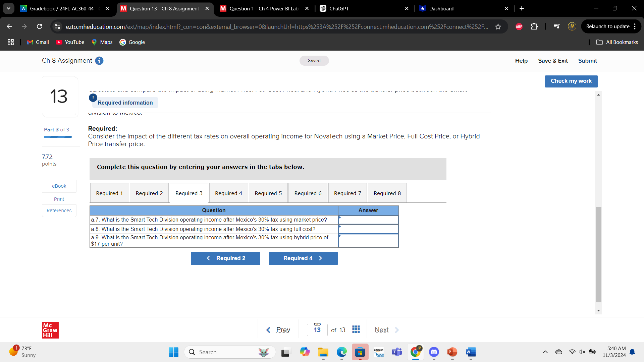Viewport: 644px width, 362px height.
Task: Unmute system volume in the system tray
Action: click(x=581, y=352)
